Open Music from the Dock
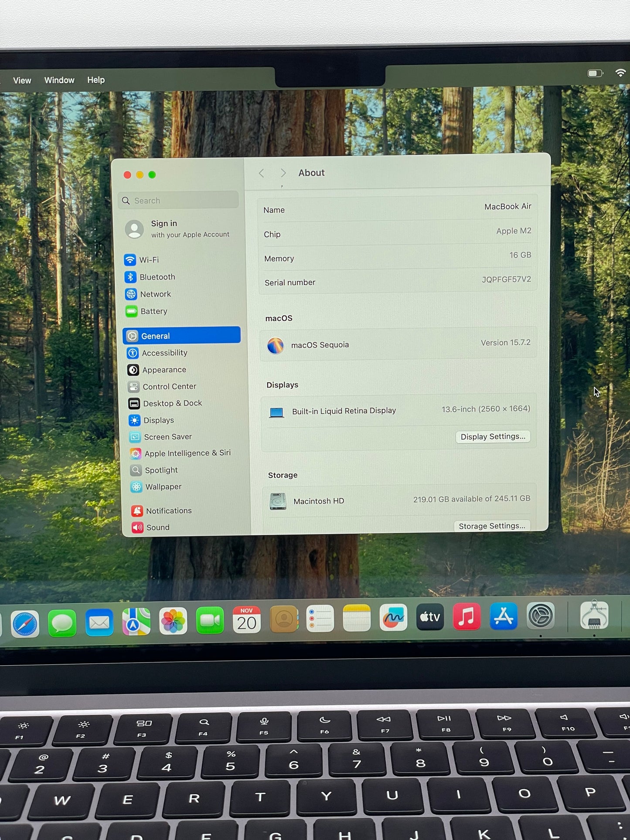This screenshot has height=840, width=630. click(x=467, y=616)
